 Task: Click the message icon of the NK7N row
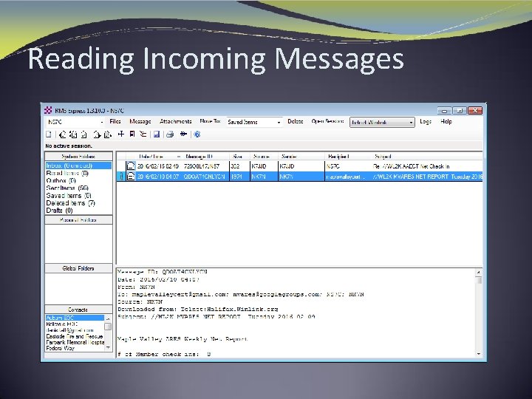point(131,177)
